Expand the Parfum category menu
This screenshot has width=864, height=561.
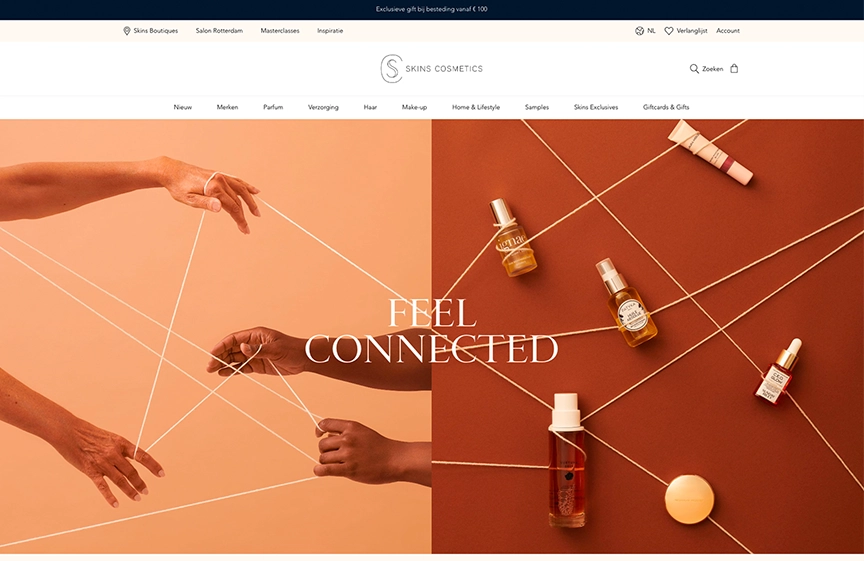pyautogui.click(x=273, y=107)
